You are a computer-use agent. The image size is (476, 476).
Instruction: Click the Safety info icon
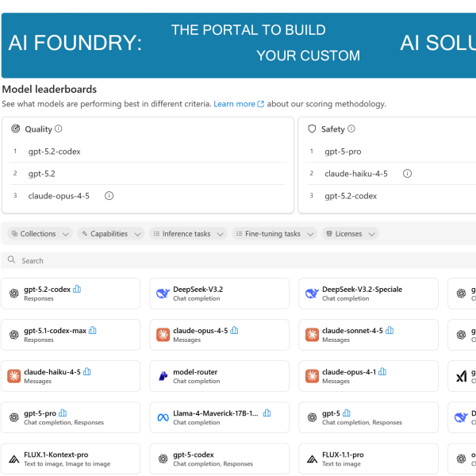pyautogui.click(x=351, y=129)
